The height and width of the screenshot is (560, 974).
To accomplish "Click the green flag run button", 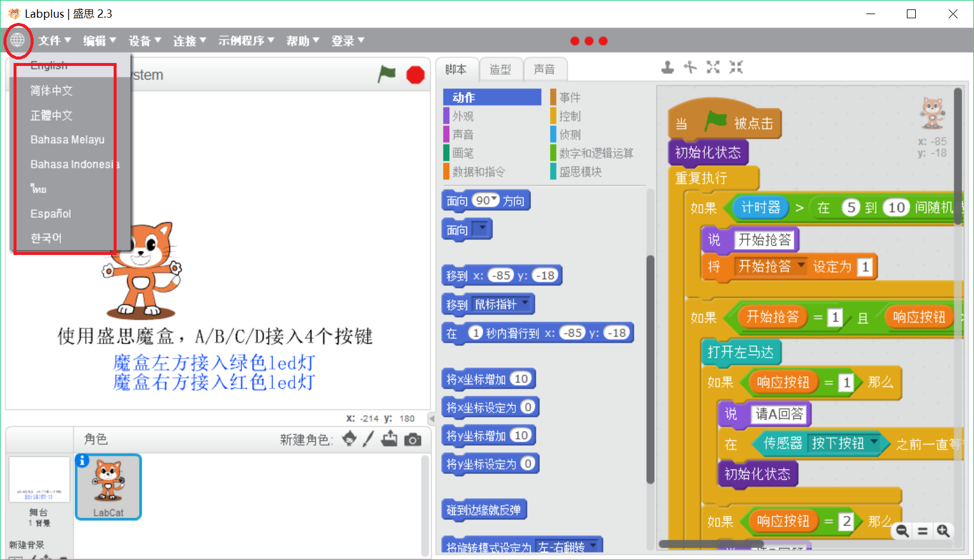I will tap(387, 75).
